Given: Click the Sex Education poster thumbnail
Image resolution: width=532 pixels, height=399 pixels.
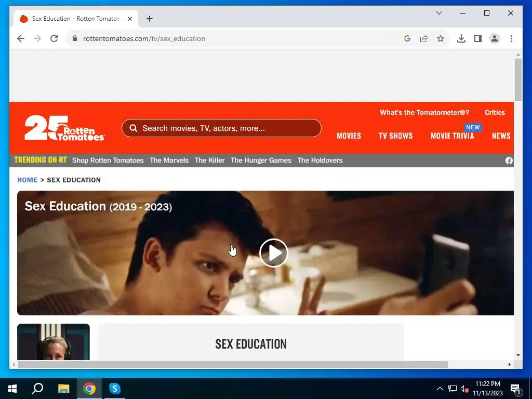Looking at the screenshot, I should point(54,342).
